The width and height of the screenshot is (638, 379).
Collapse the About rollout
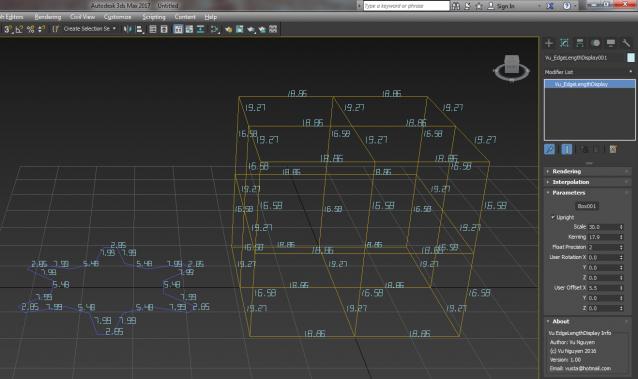[x=588, y=321]
